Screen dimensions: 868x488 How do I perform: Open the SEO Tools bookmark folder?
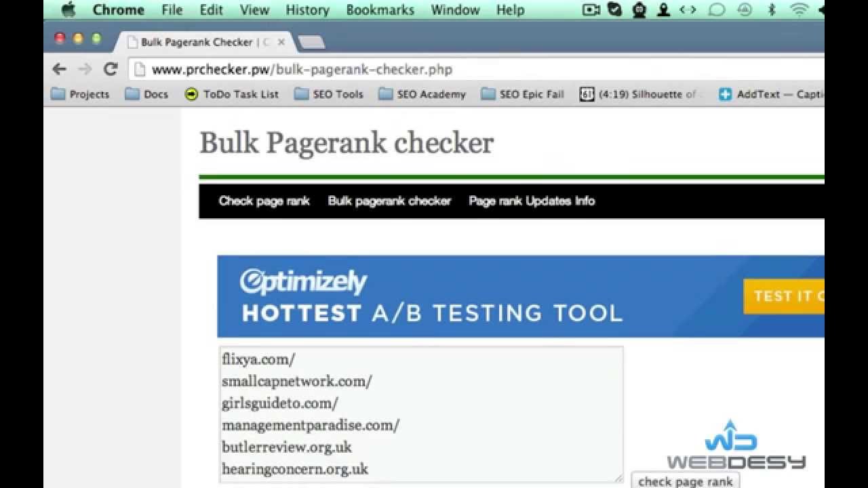click(x=329, y=94)
